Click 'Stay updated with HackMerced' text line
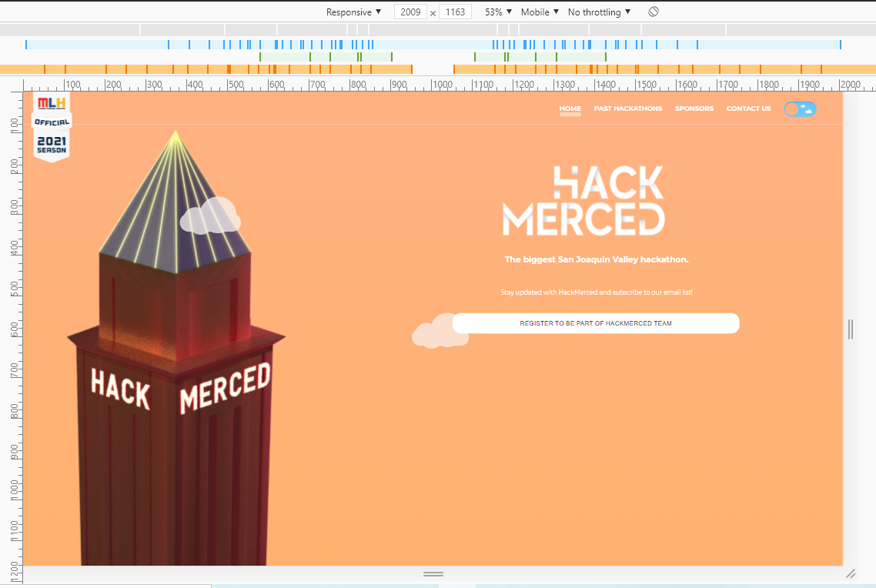 [x=596, y=292]
